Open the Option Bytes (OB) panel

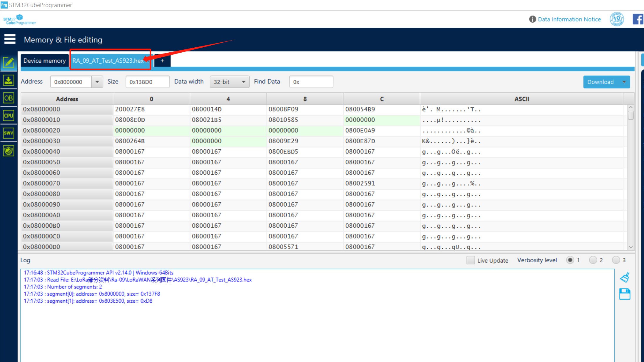(x=9, y=98)
